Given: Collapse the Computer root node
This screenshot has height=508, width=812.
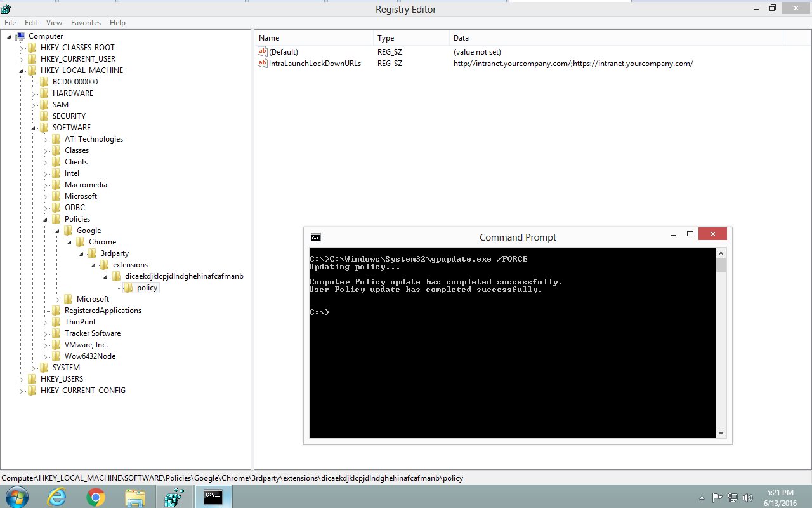Looking at the screenshot, I should (10, 37).
